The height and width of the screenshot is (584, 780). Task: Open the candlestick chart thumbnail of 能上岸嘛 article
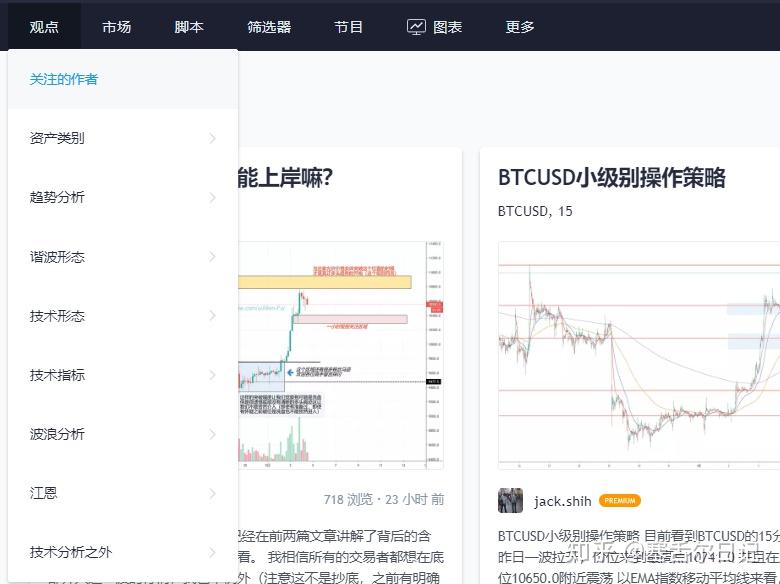[341, 355]
